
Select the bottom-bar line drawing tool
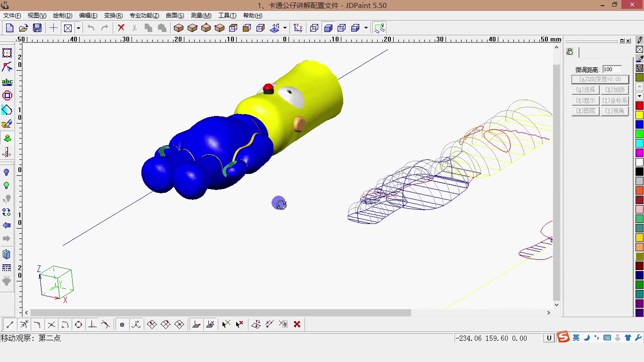9,324
